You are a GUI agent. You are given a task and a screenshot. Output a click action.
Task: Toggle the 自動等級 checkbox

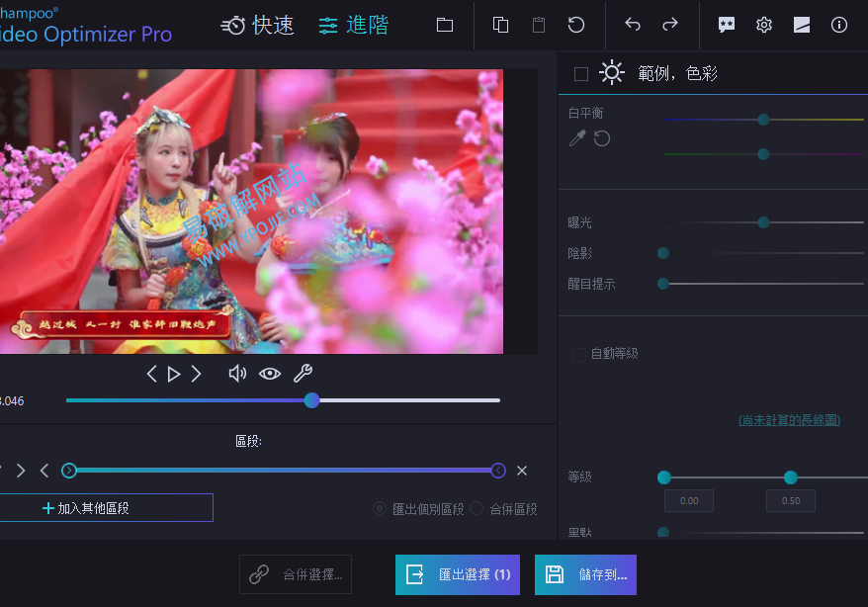point(579,354)
